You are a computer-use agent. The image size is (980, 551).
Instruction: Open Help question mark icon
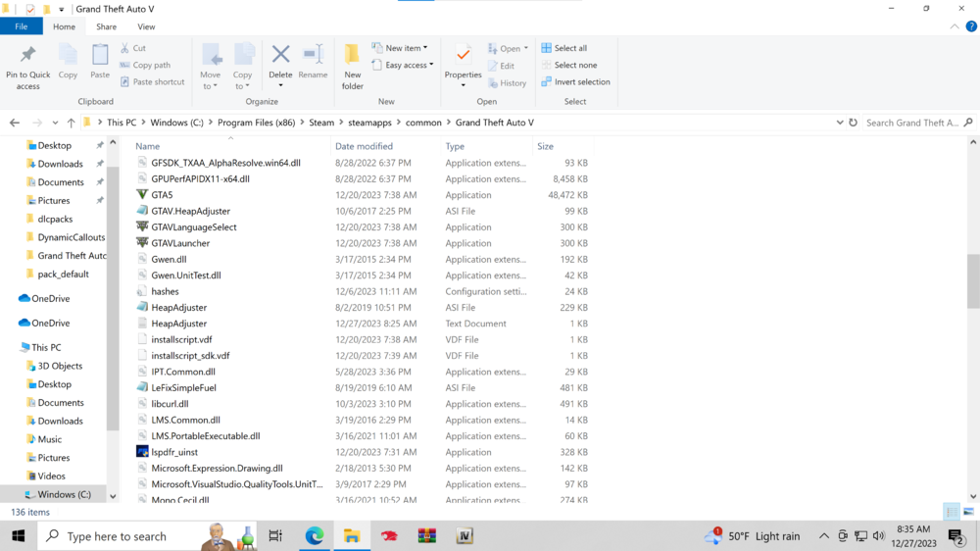coord(971,26)
